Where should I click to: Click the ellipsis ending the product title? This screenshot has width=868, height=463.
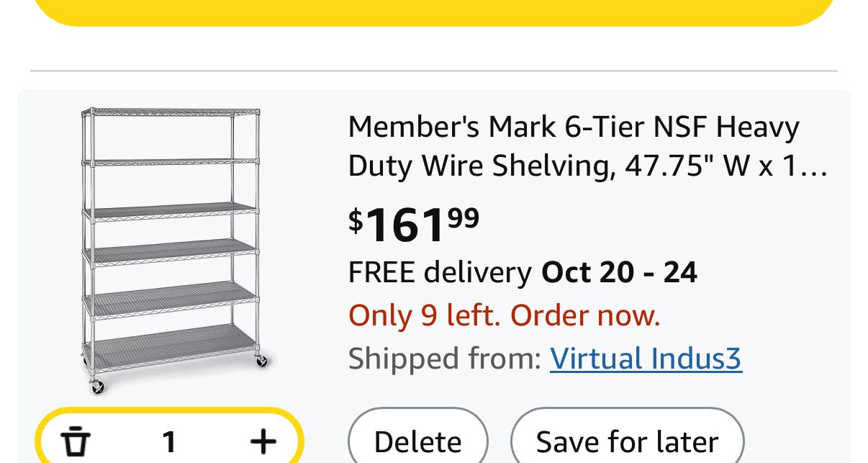click(818, 168)
